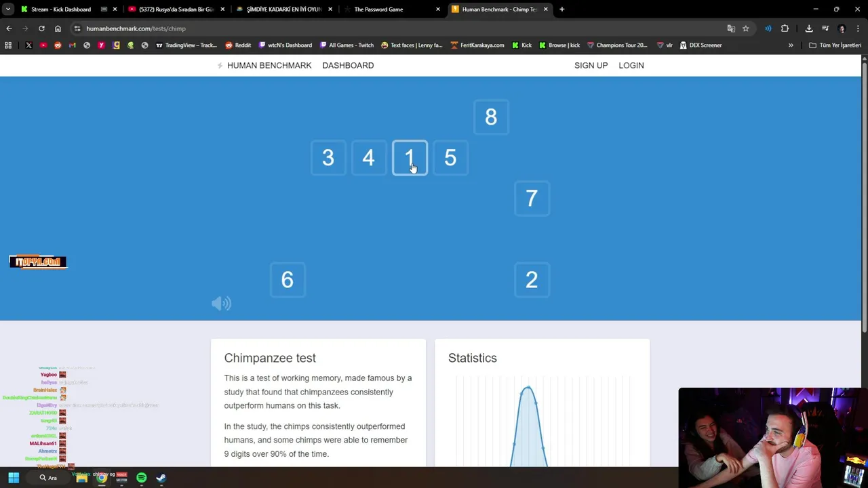Click the number 6 tile
Image resolution: width=868 pixels, height=488 pixels.
click(288, 280)
